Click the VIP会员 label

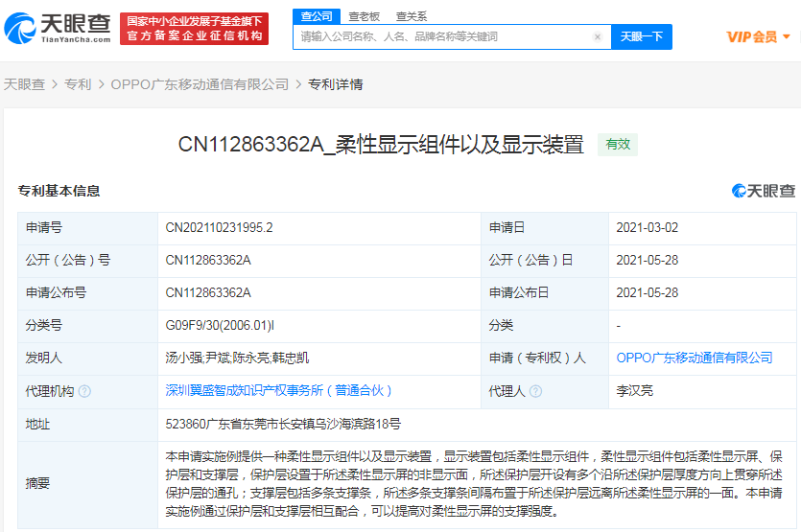752,36
